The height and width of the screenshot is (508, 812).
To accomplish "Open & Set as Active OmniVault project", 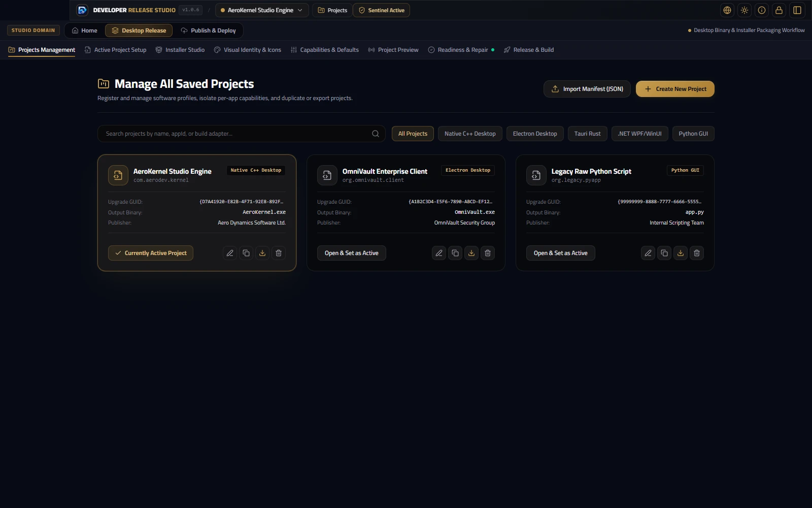I will (352, 253).
